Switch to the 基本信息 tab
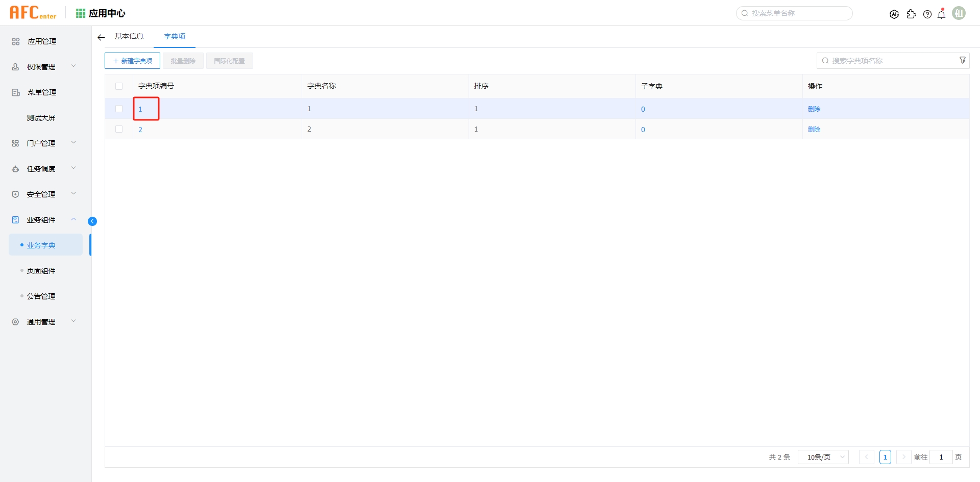The width and height of the screenshot is (980, 482). [129, 36]
